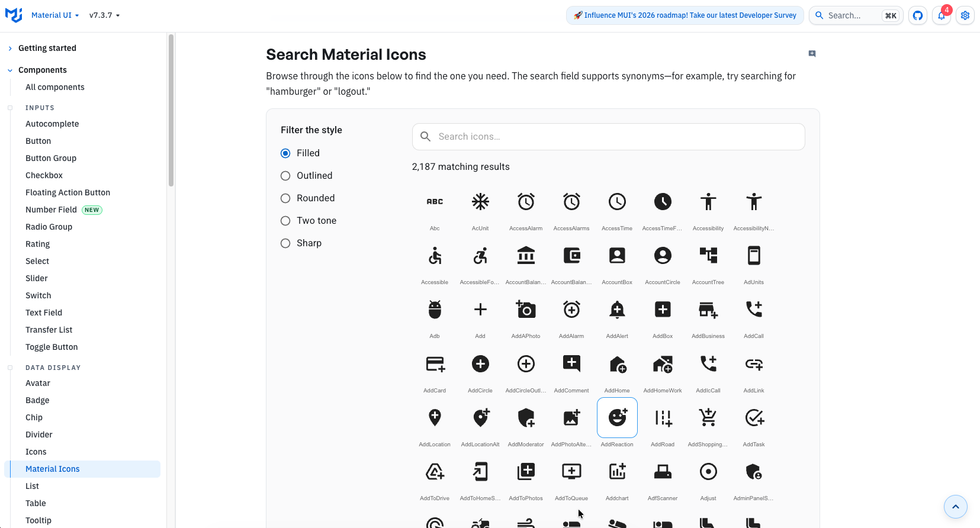Select the AddReaction smiley icon

pyautogui.click(x=617, y=418)
